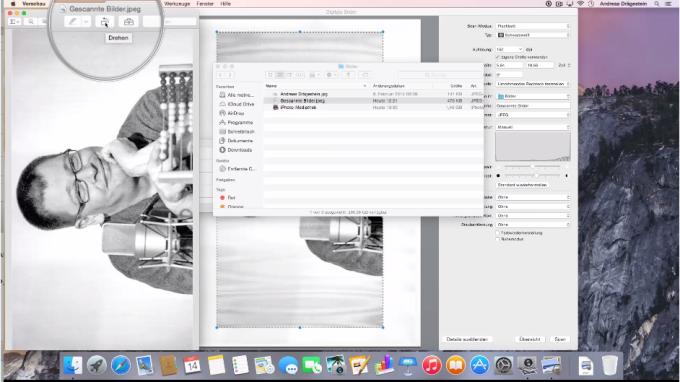The image size is (680, 382).
Task: Open Scan-Modus dropdown in scanner panel
Action: [x=532, y=26]
